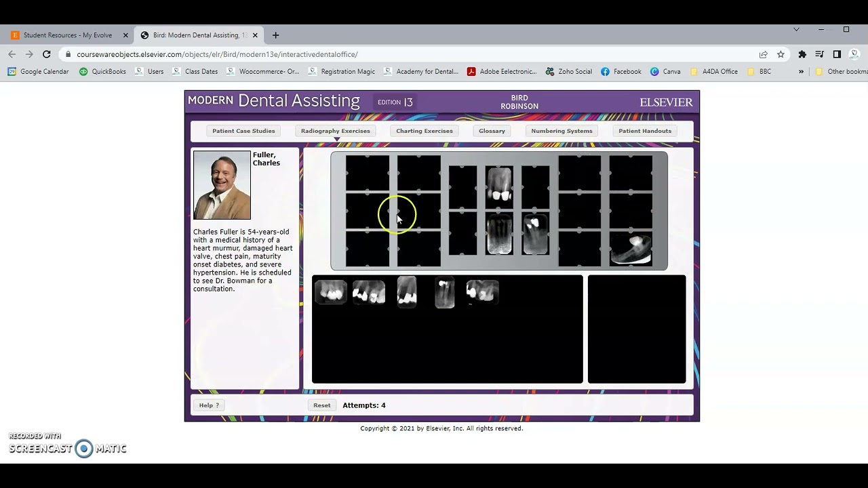Click the 'Attempts: 4' counter text

(x=364, y=405)
